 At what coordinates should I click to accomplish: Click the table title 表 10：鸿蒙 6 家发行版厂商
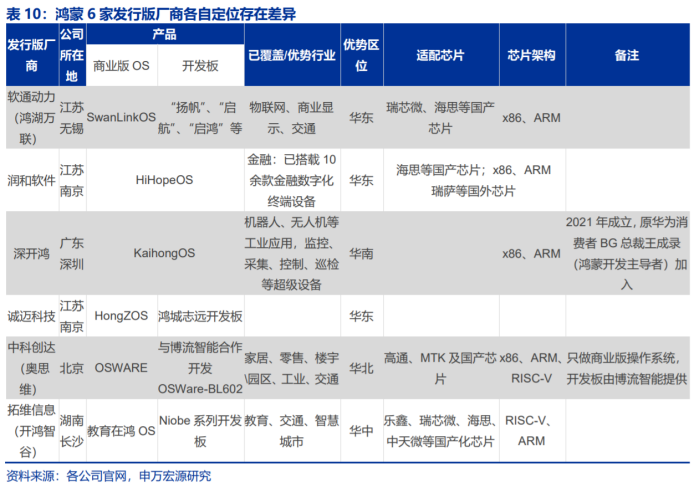(x=151, y=13)
